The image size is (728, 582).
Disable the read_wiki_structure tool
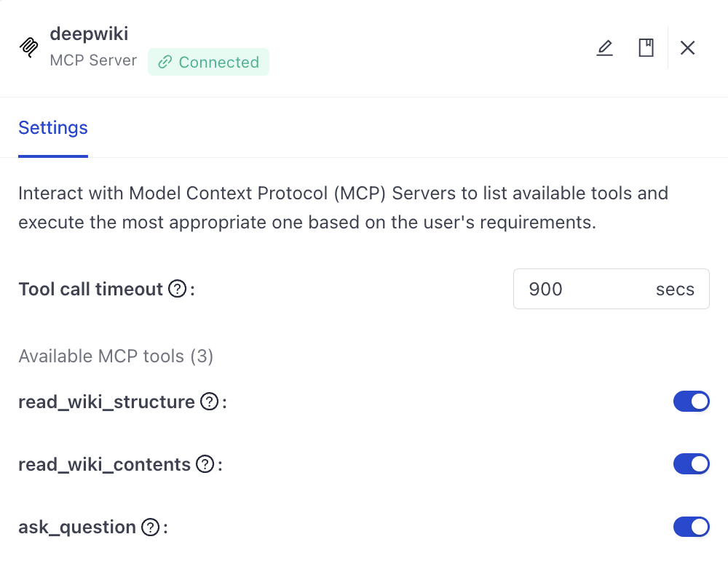coord(692,401)
